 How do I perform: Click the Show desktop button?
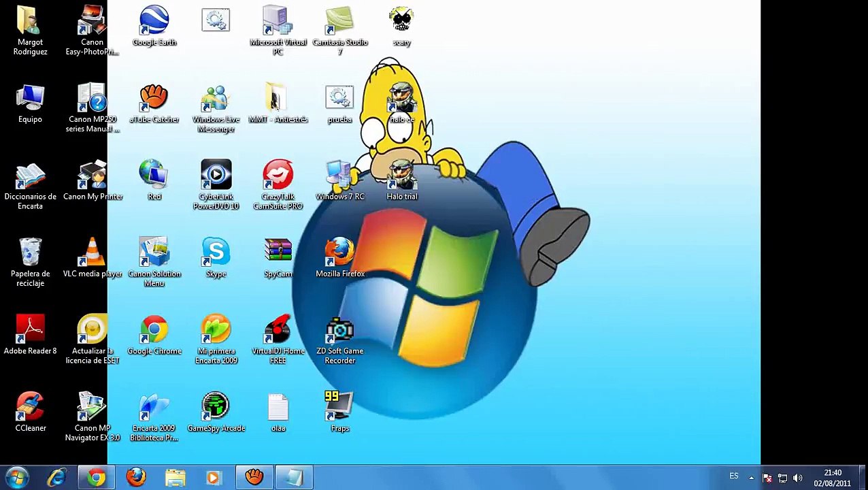(863, 478)
